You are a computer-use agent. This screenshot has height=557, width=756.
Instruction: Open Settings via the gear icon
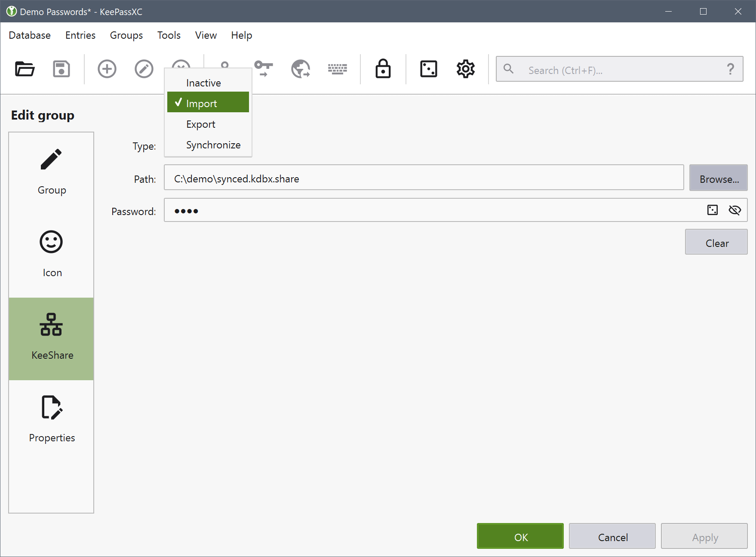tap(465, 69)
